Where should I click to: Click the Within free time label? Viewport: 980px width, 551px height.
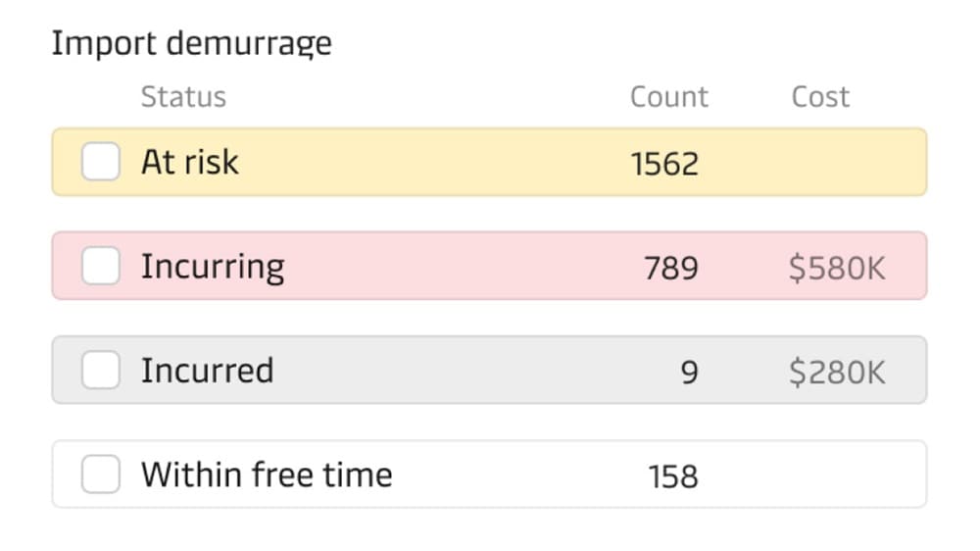tap(267, 475)
